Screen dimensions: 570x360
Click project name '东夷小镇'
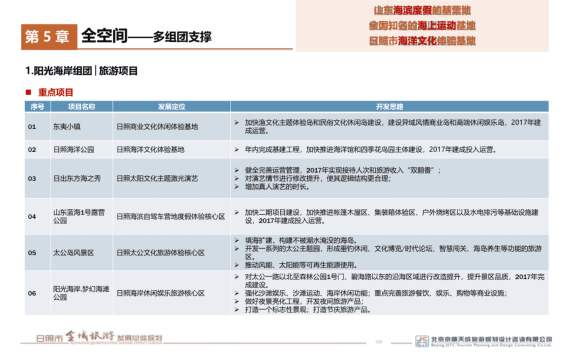67,127
